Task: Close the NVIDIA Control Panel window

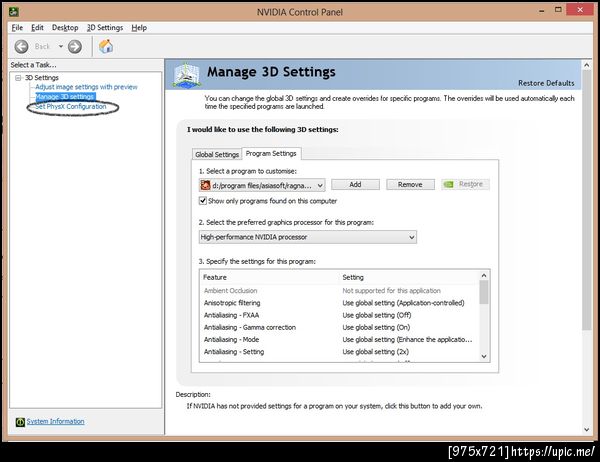Action: [x=580, y=10]
